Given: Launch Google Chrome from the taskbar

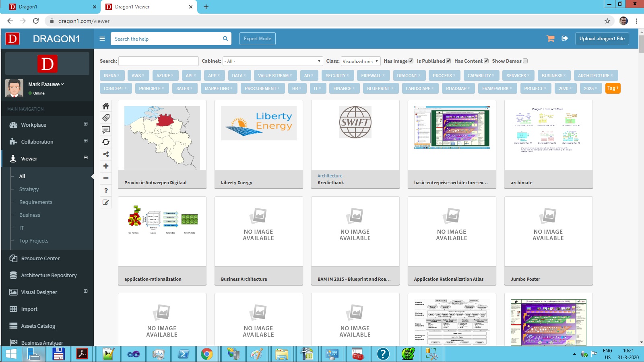Looking at the screenshot, I should click(207, 354).
